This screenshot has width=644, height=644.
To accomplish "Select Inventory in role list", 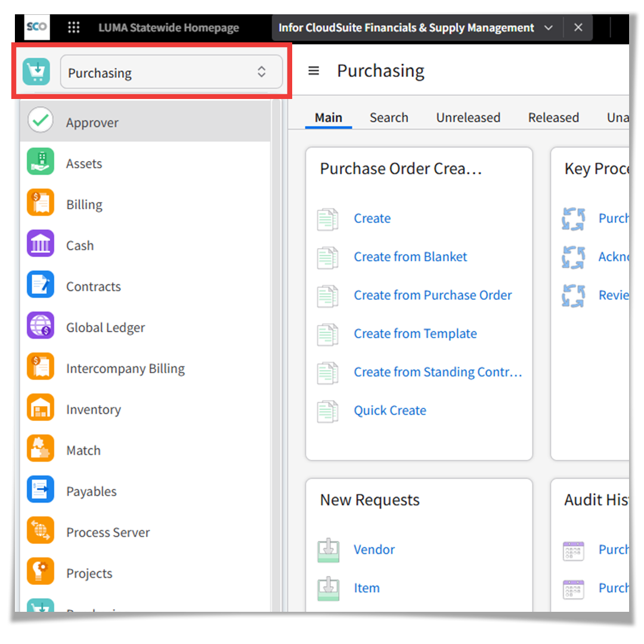I will [145, 410].
